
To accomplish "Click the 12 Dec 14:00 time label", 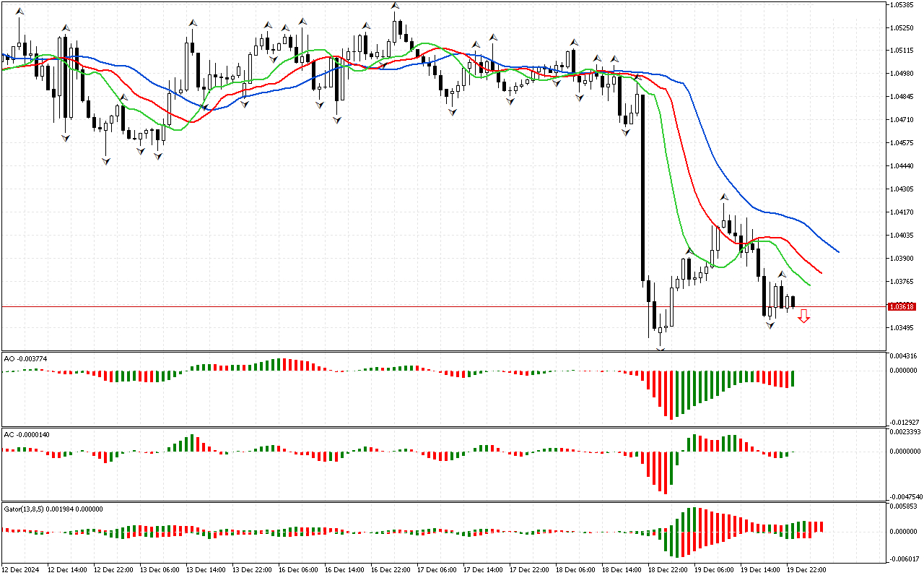I will [67, 570].
